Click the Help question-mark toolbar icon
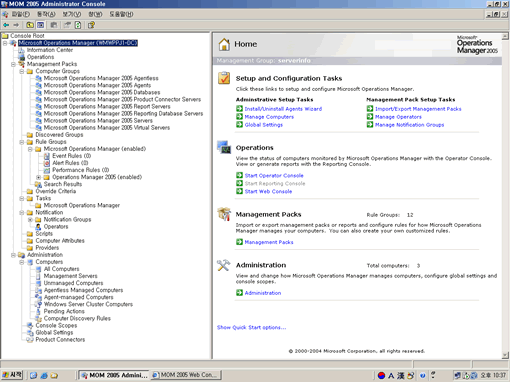The image size is (510, 382). tap(91, 25)
